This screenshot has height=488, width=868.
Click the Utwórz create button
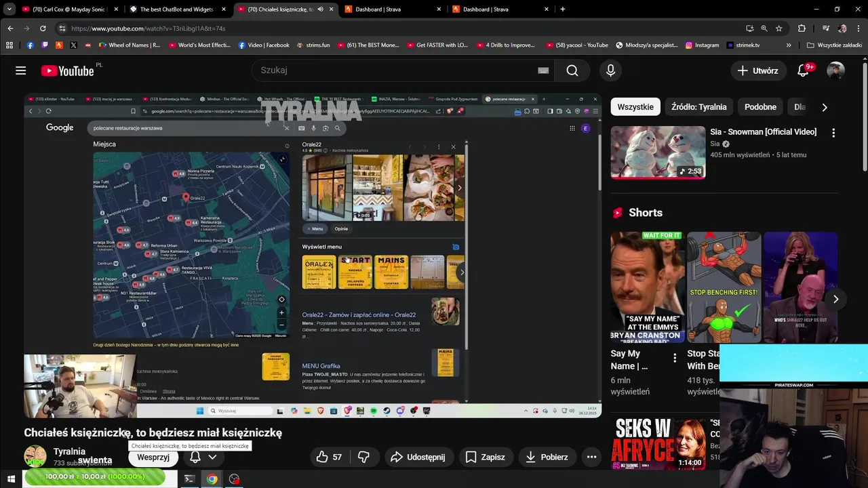tap(757, 70)
